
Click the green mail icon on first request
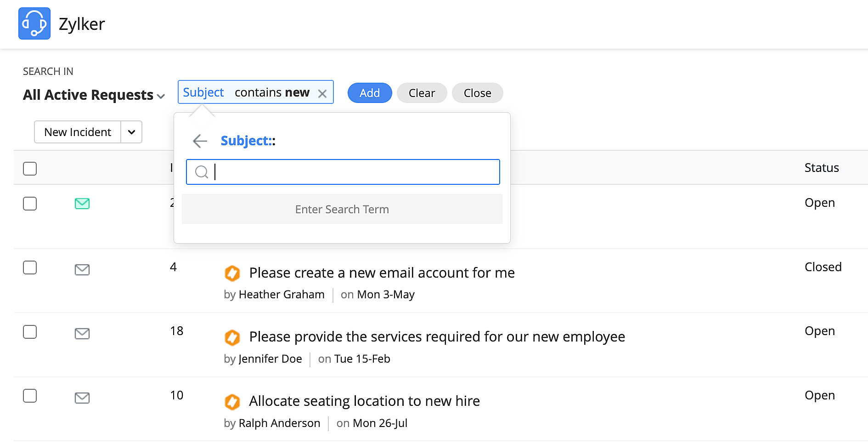[x=82, y=203]
